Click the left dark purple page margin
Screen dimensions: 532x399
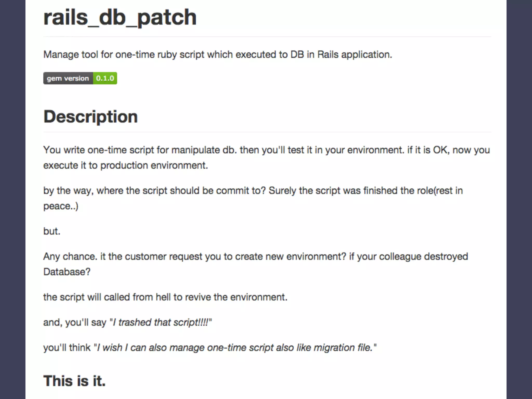point(12,199)
